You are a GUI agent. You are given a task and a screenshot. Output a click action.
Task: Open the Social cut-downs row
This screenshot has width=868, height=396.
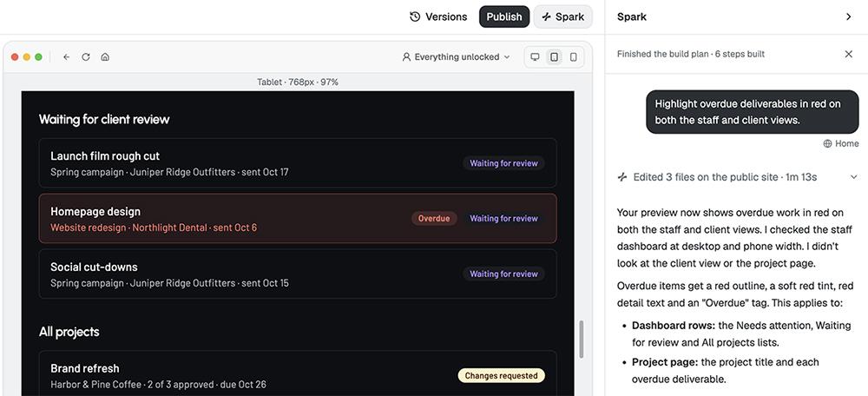pos(298,274)
